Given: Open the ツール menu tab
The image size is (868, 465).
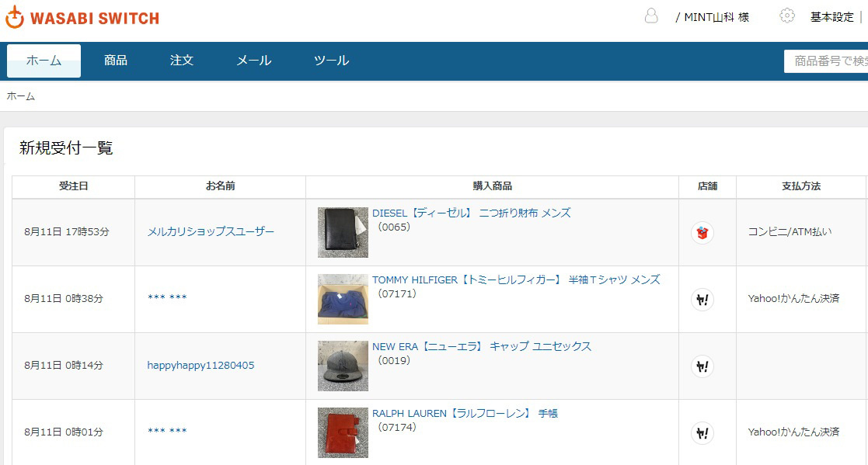Looking at the screenshot, I should pos(332,61).
